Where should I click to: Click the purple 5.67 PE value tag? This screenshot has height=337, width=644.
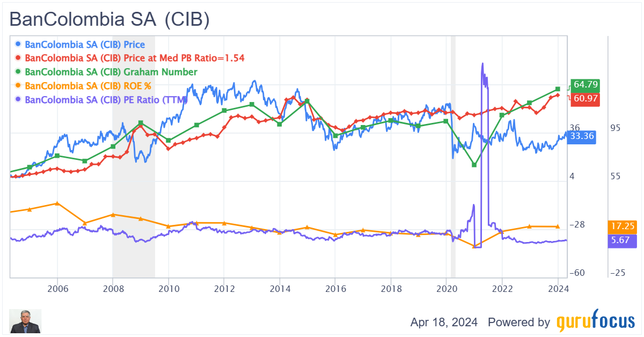click(x=618, y=240)
